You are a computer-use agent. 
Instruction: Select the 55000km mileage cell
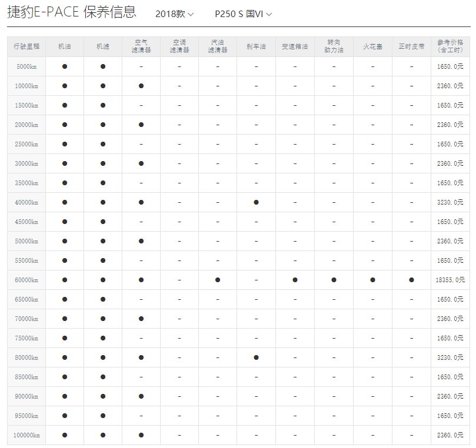[26, 260]
